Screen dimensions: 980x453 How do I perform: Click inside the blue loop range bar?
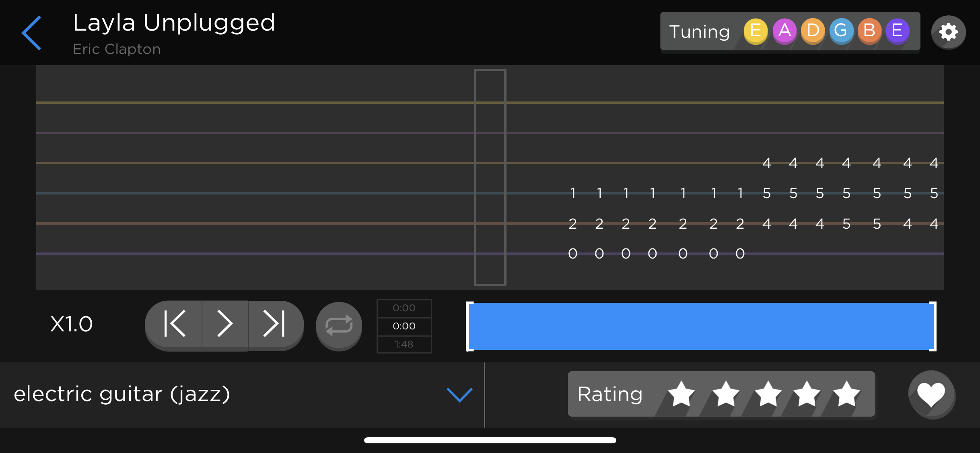pyautogui.click(x=701, y=326)
